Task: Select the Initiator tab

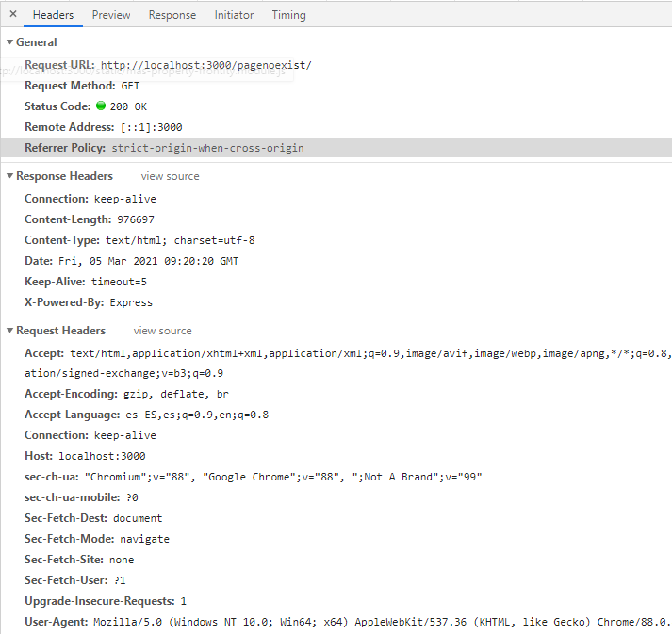Action: (234, 15)
